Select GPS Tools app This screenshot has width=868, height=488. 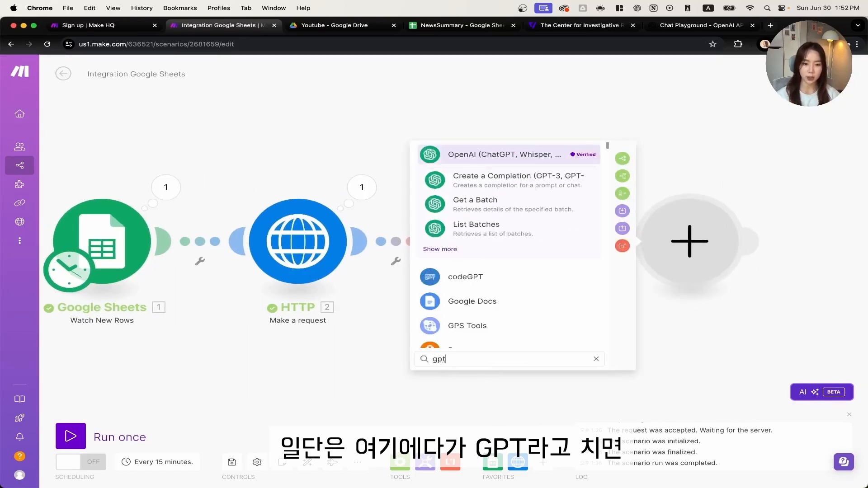(509, 325)
